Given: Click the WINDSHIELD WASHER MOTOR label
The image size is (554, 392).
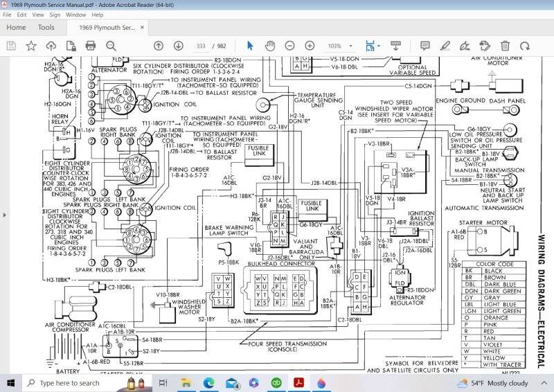Looking at the screenshot, I should pos(189,307).
